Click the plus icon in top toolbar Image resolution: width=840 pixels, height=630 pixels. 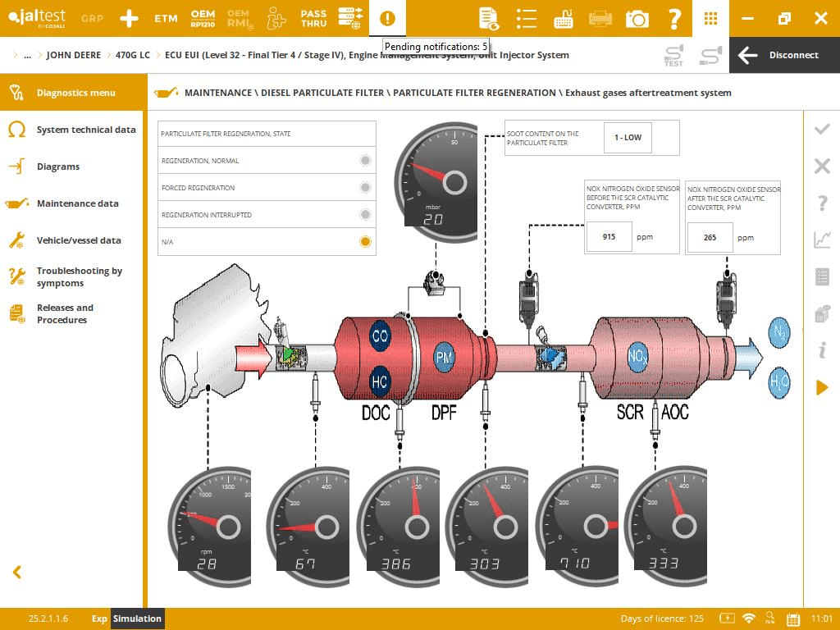(x=129, y=18)
